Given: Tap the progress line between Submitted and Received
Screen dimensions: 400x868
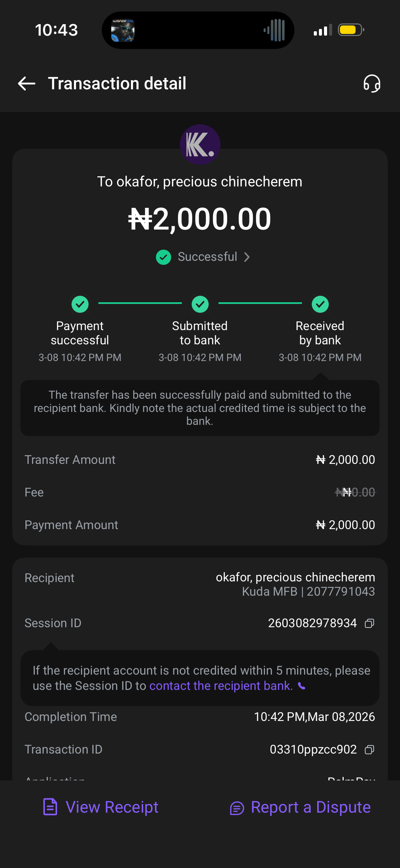Looking at the screenshot, I should (x=260, y=303).
